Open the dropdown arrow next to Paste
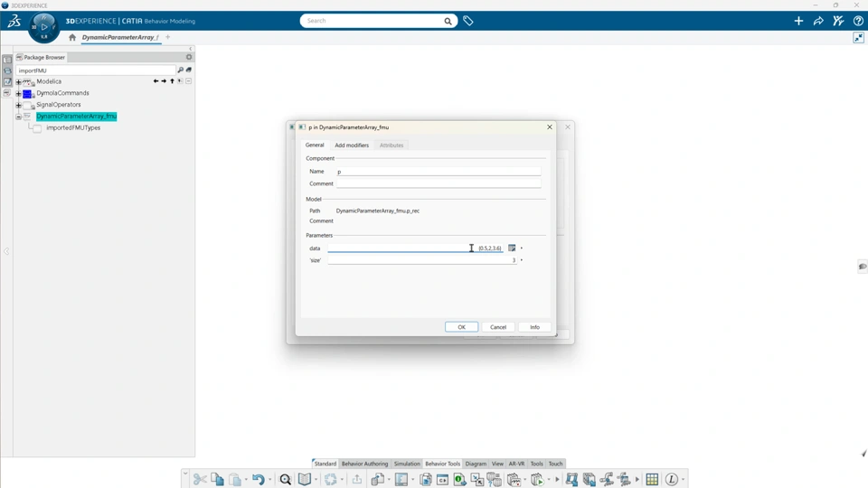This screenshot has height=488, width=868. [x=246, y=480]
